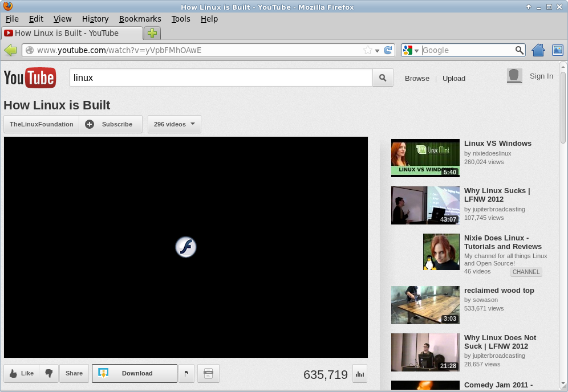Click the How Linux is Built heading

57,105
